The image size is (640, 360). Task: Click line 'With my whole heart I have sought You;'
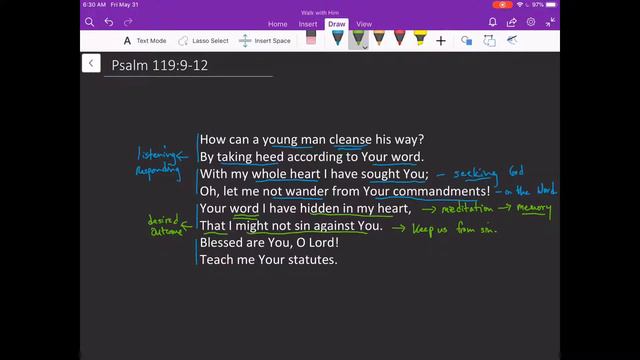point(314,174)
